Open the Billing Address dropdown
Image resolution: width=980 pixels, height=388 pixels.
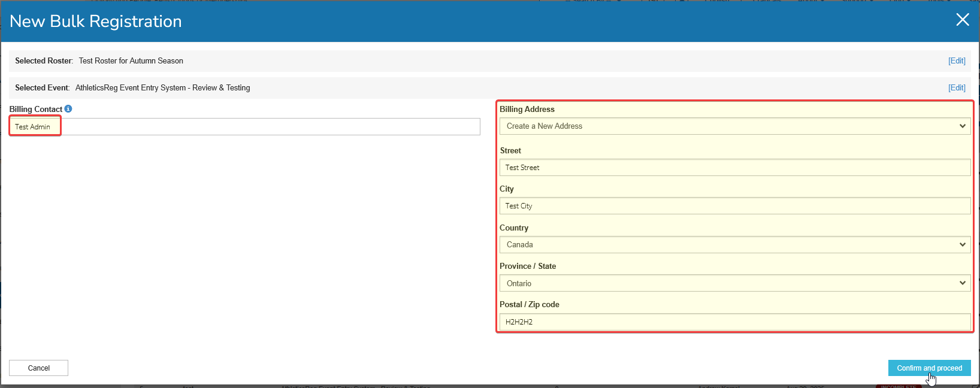click(734, 126)
